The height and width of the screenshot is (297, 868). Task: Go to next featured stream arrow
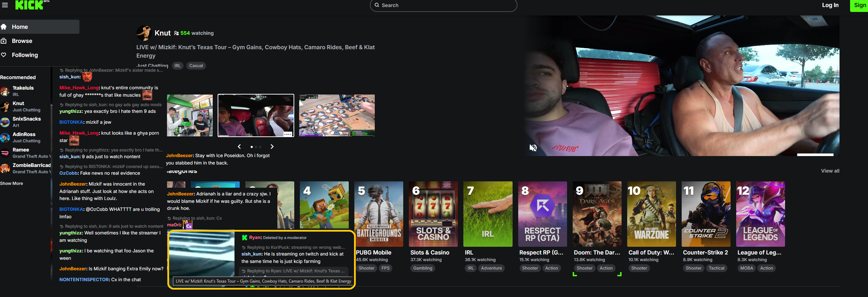272,147
